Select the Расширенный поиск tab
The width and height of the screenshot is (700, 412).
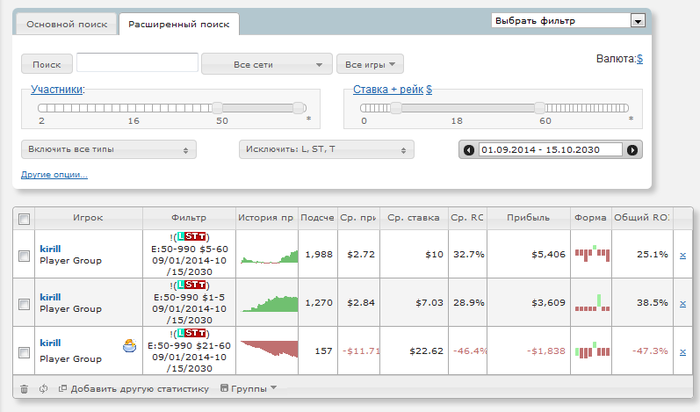(179, 24)
